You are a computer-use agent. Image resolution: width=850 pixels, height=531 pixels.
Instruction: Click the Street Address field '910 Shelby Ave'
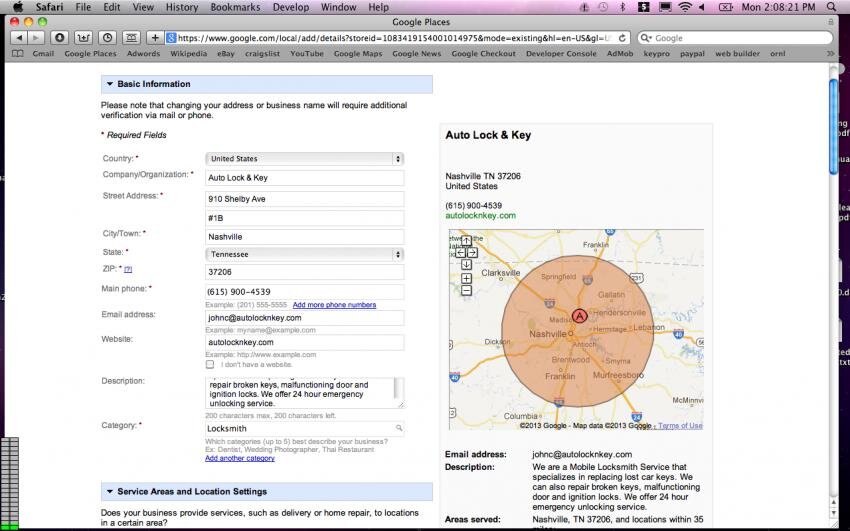[305, 199]
